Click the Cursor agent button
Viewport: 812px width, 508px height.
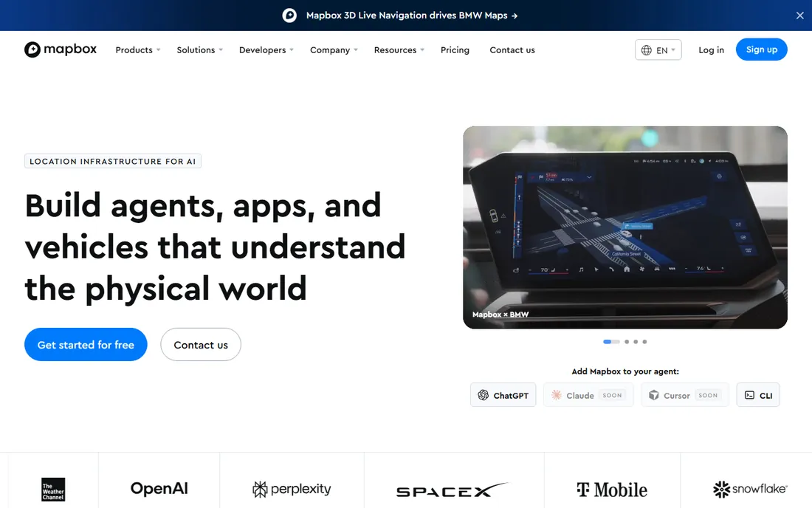[684, 395]
